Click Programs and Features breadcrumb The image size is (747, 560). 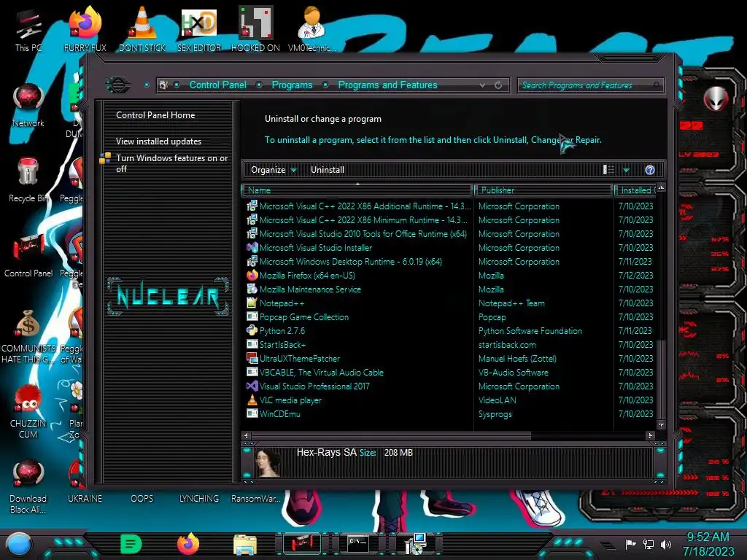tap(387, 85)
